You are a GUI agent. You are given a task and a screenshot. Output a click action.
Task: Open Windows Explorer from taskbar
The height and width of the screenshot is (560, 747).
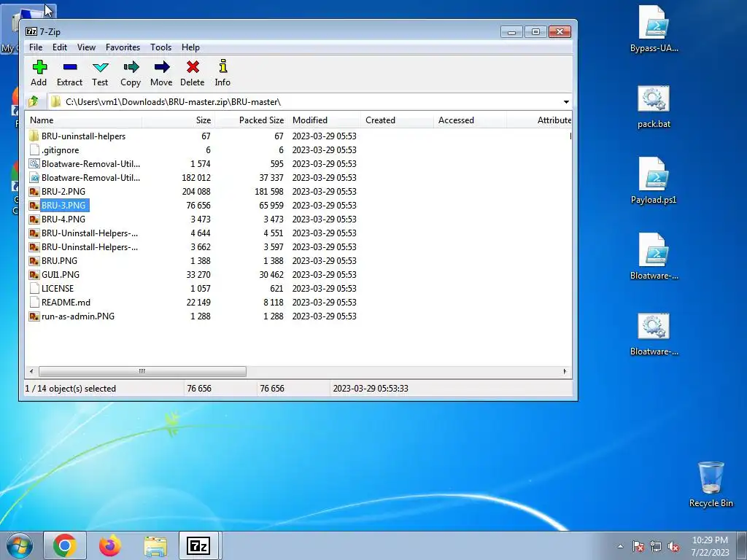point(155,546)
